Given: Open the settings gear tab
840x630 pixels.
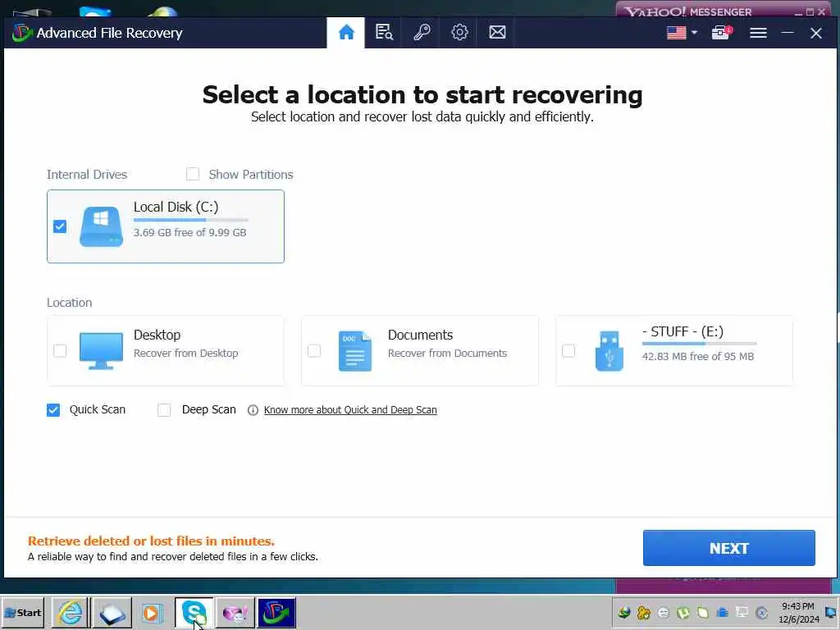Looking at the screenshot, I should (459, 33).
